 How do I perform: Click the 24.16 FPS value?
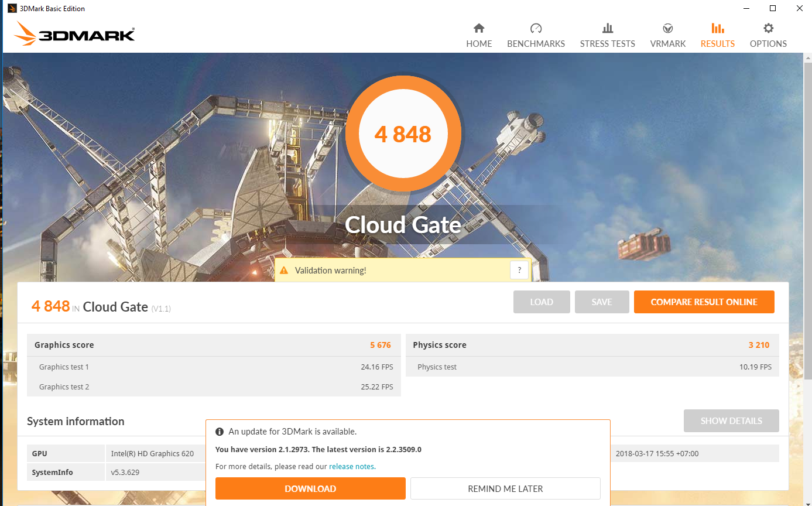[x=378, y=367]
